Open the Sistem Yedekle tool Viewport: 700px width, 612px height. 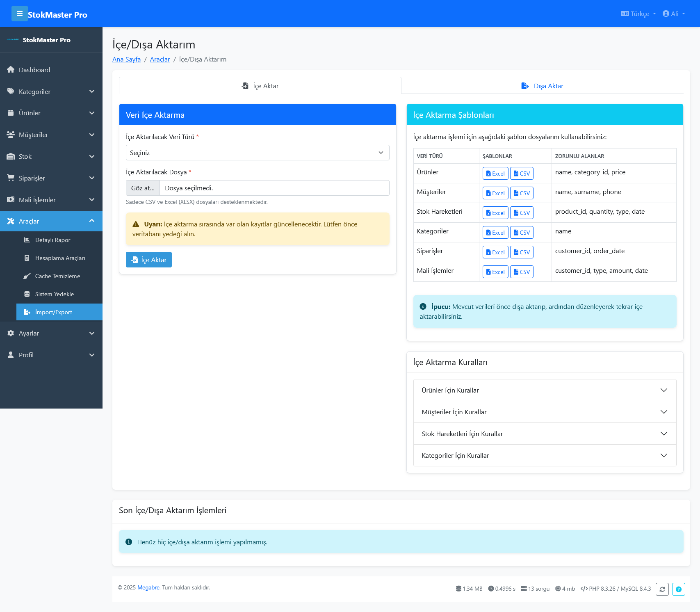pos(54,294)
